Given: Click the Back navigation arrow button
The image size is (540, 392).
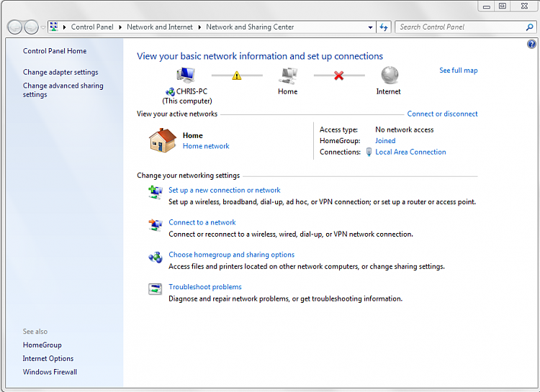Looking at the screenshot, I should (15, 27).
